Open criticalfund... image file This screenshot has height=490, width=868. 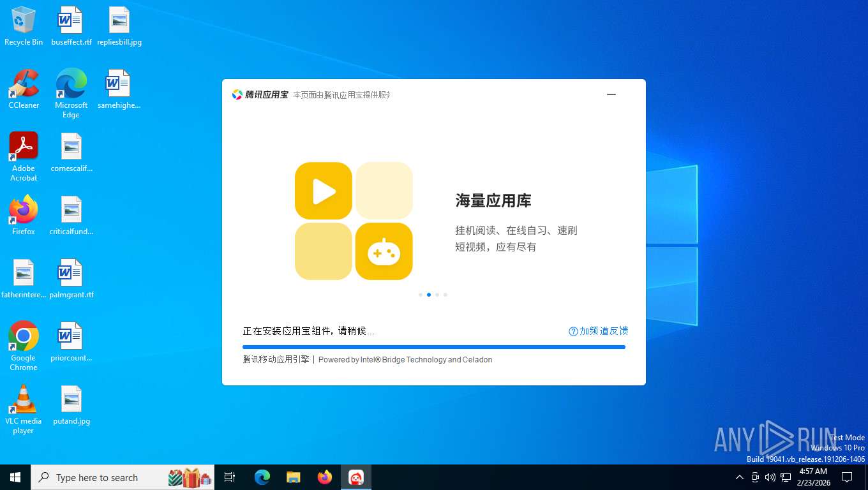tap(71, 216)
